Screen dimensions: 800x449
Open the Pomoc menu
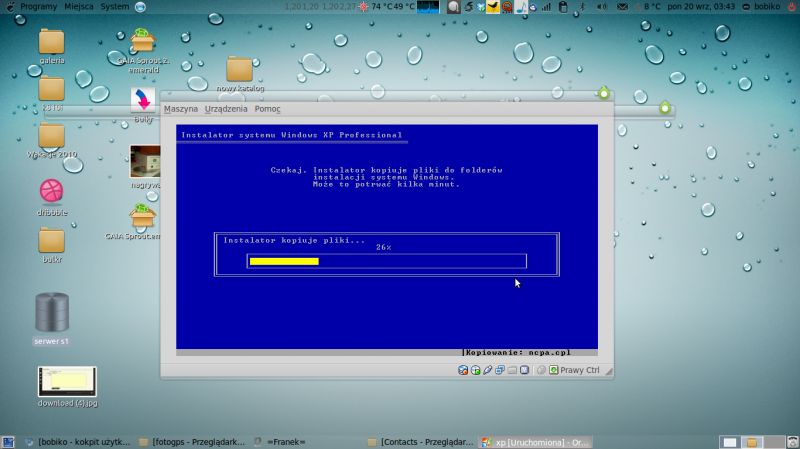click(267, 109)
